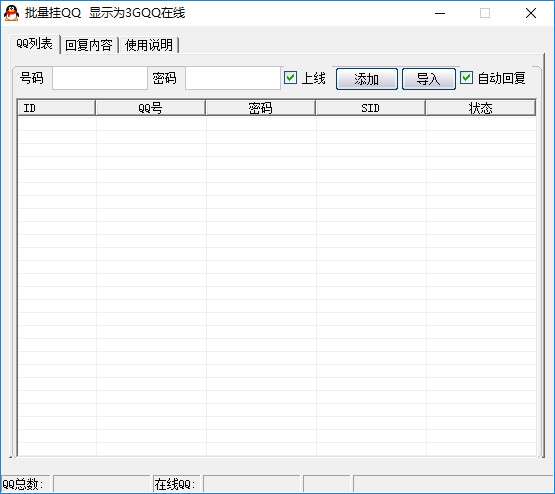The height and width of the screenshot is (494, 555).
Task: Switch to the QQ列表 tab
Action: coord(34,44)
